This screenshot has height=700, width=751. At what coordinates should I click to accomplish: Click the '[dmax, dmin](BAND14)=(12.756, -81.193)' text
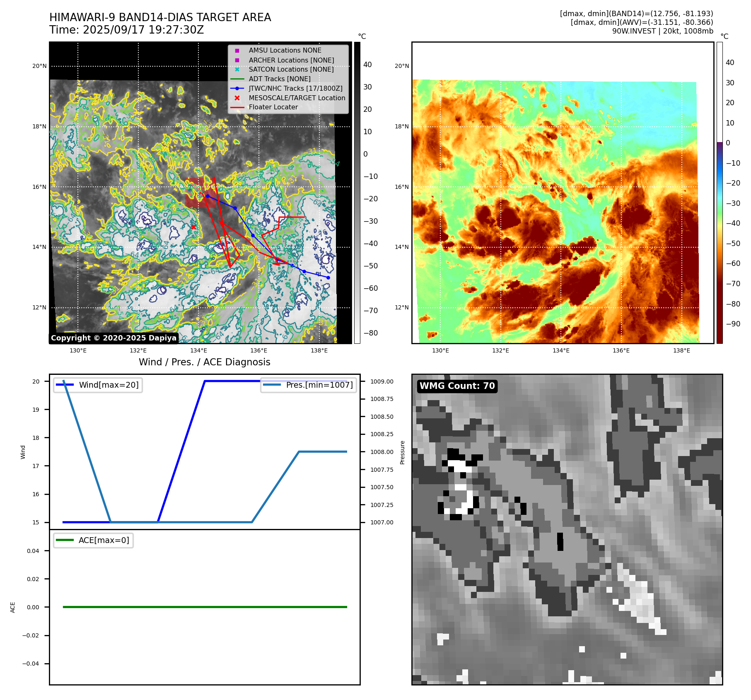point(637,14)
